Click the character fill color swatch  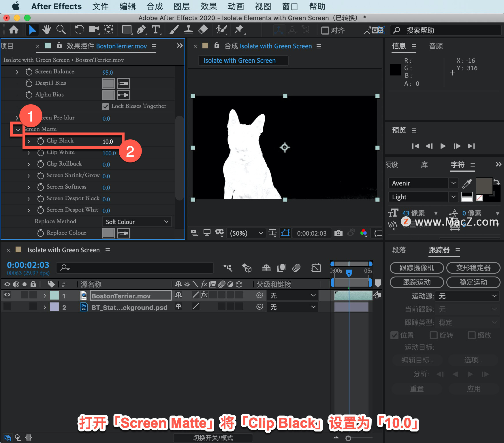pos(484,186)
